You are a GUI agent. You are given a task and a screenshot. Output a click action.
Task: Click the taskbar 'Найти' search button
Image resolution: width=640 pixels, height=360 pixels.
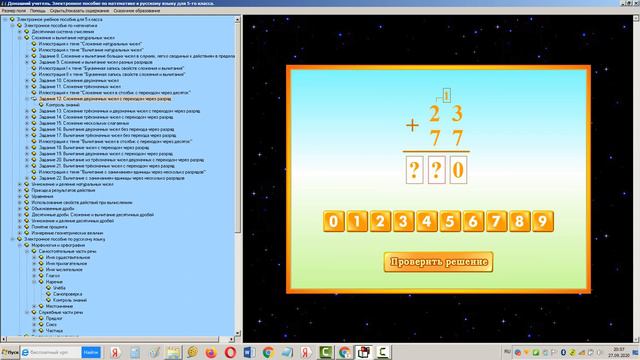click(x=91, y=352)
